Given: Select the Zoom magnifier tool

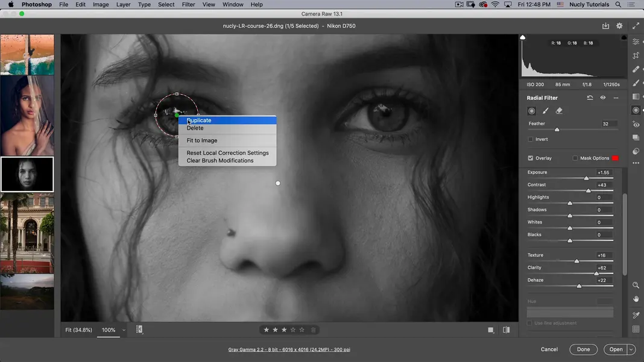Looking at the screenshot, I should click(636, 286).
